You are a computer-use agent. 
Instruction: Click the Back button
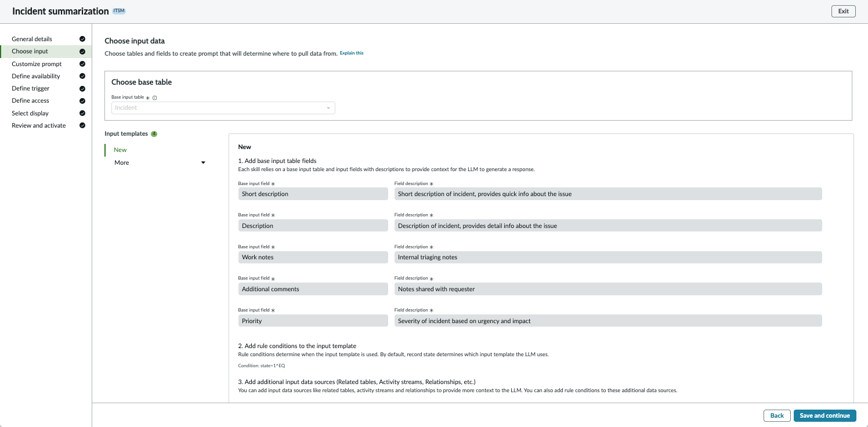click(x=777, y=415)
